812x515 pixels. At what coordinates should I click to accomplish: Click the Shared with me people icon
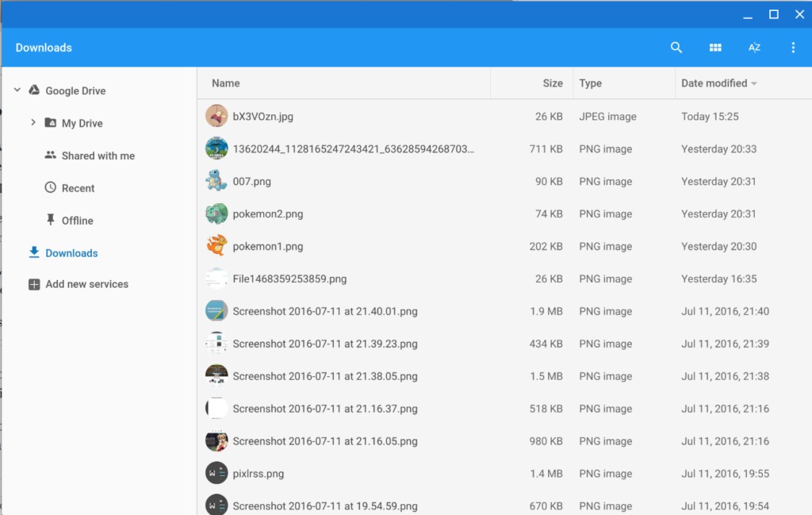point(50,155)
